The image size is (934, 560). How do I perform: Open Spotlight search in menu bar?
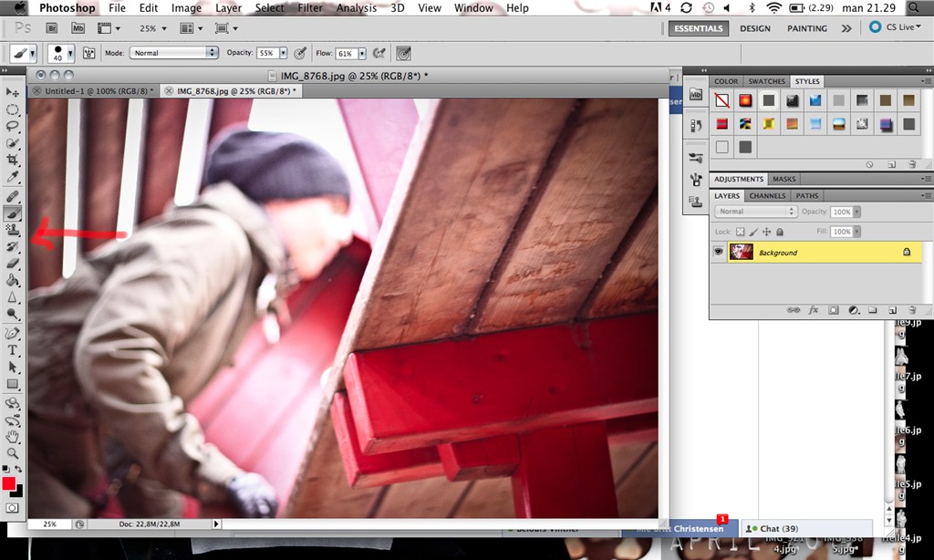tap(913, 7)
